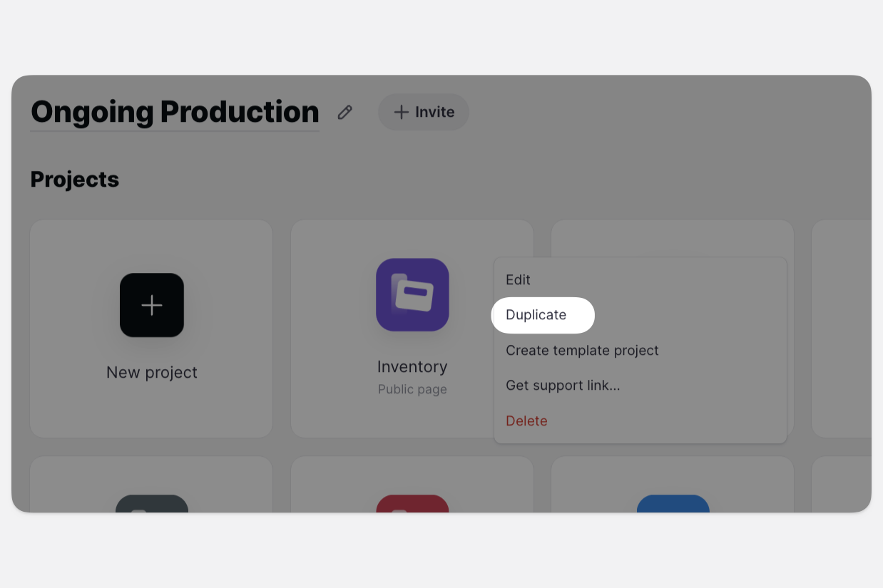883x588 pixels.
Task: Click the Ongoing Production workspace title
Action: click(175, 113)
